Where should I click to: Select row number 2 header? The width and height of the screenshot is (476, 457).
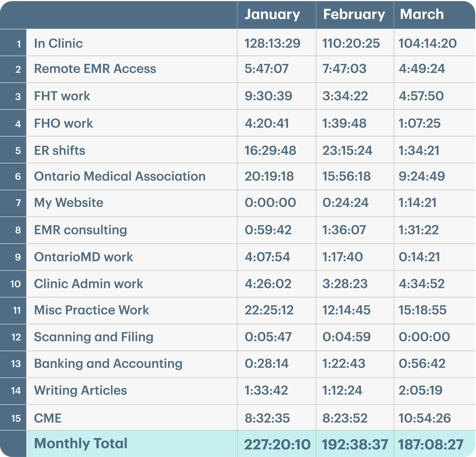18,70
